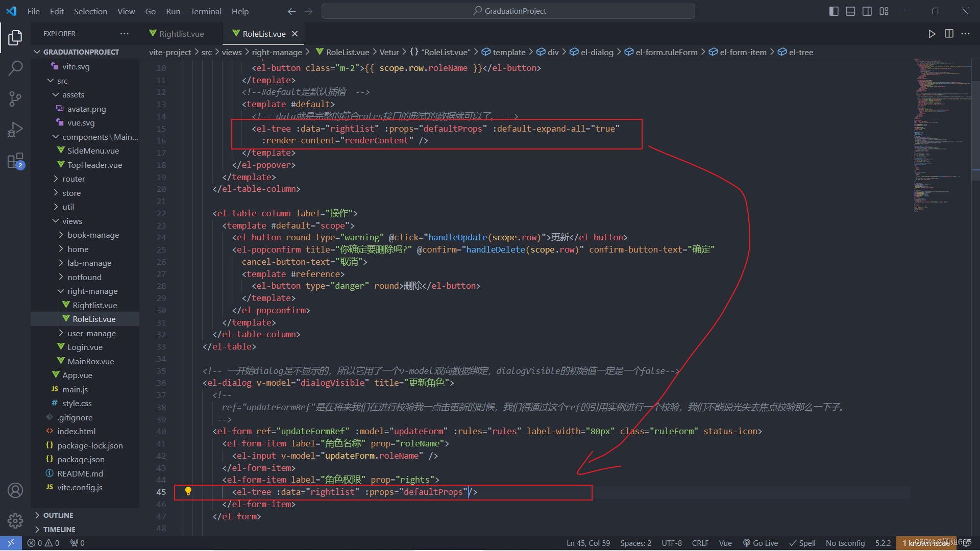Toggle primary side bar visibility

pyautogui.click(x=834, y=11)
